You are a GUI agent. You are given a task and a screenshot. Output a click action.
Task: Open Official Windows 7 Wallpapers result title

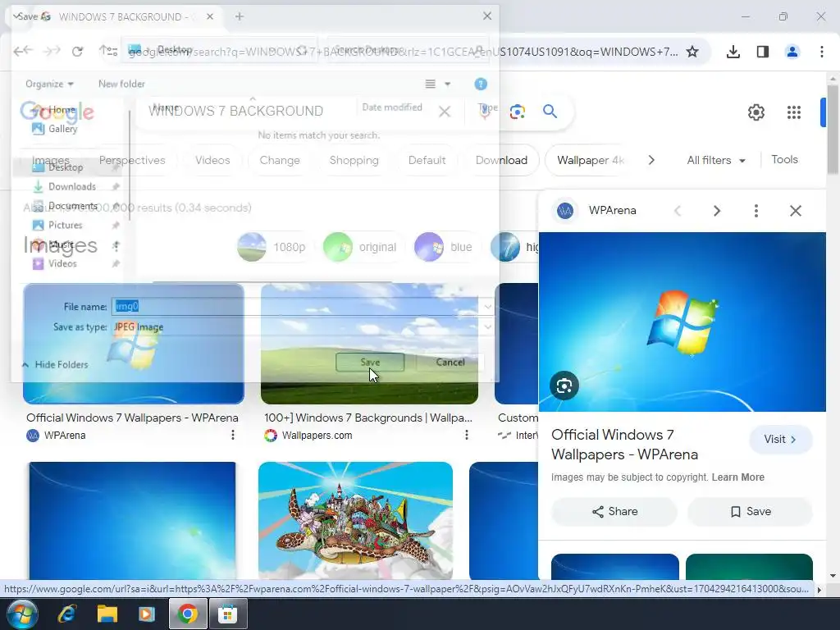click(132, 418)
